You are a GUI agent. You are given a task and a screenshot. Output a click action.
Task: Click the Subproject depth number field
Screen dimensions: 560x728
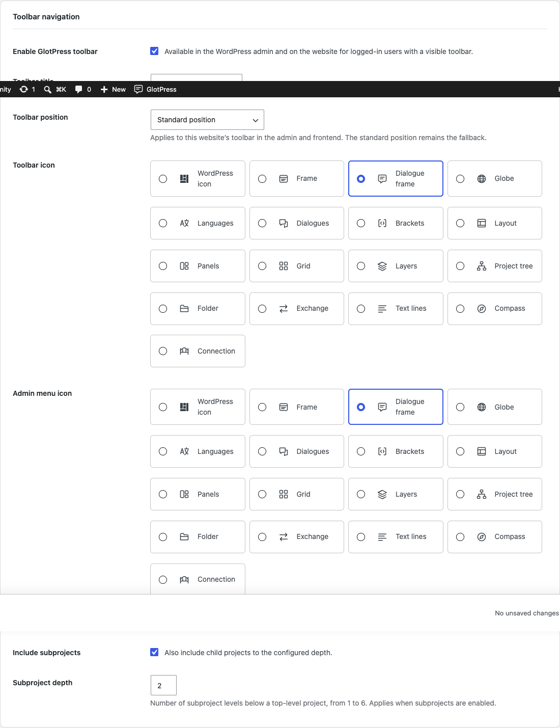pyautogui.click(x=163, y=685)
